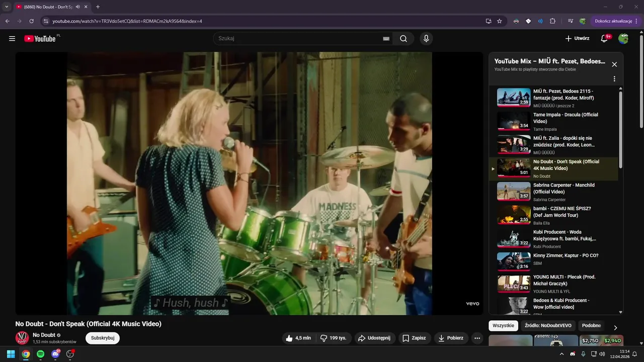Click Zapisz to save the video

point(415,338)
